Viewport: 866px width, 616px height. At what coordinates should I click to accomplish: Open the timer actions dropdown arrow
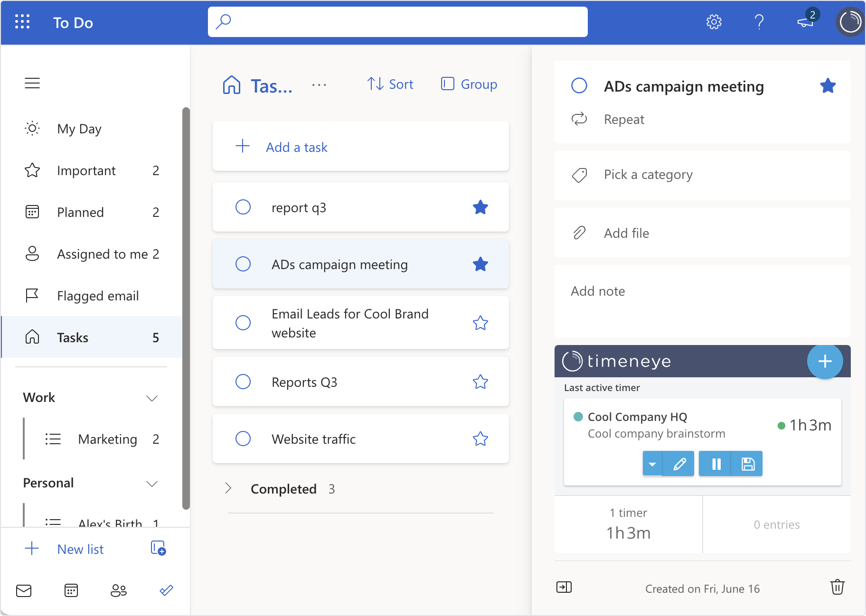coord(653,464)
